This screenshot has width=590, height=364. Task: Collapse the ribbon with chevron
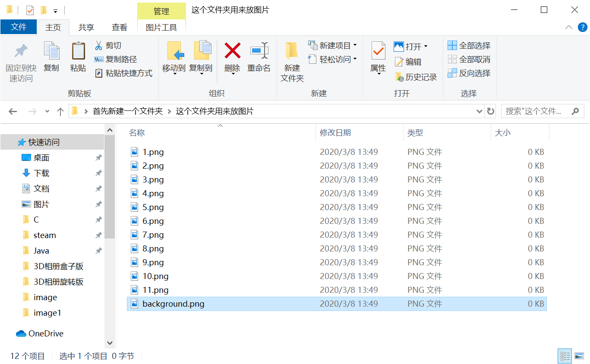569,27
